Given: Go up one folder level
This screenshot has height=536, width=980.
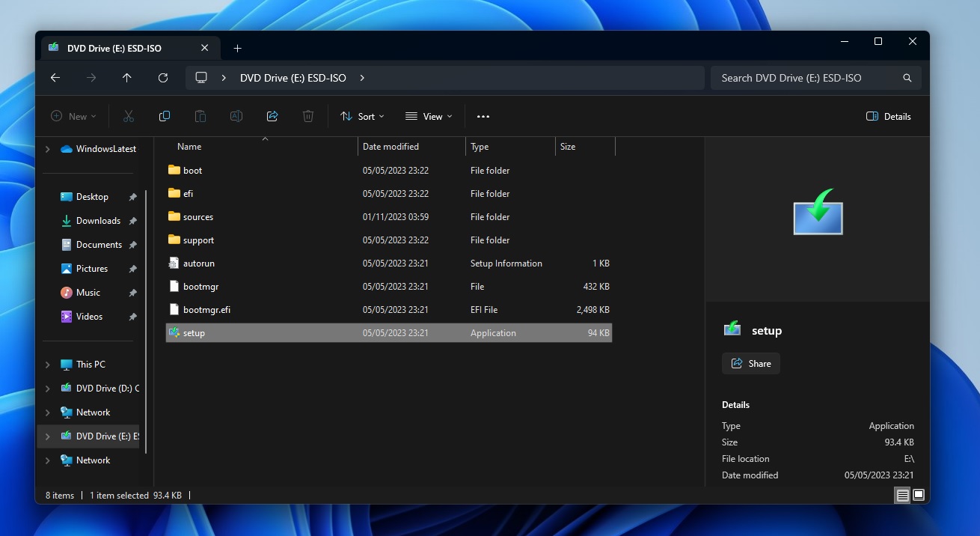Looking at the screenshot, I should (x=127, y=77).
